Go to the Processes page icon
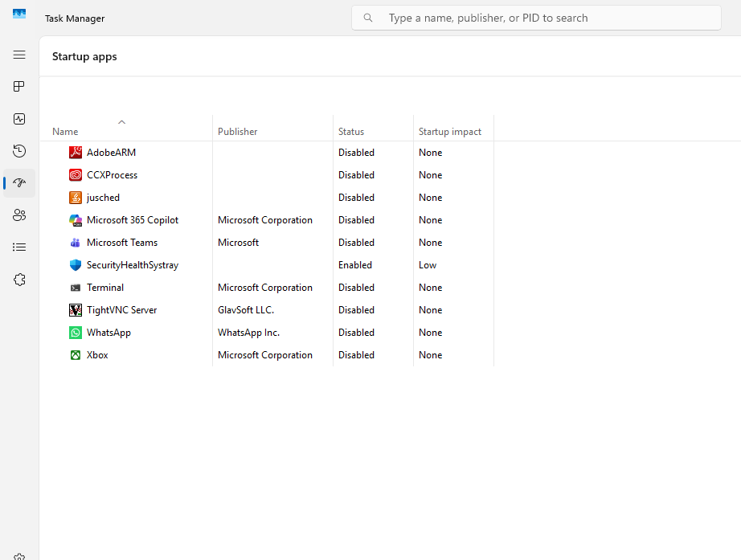741x560 pixels. click(x=19, y=87)
